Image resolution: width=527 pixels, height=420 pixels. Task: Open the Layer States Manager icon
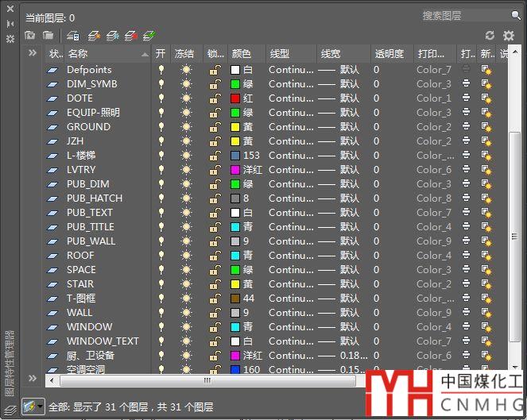coord(72,35)
